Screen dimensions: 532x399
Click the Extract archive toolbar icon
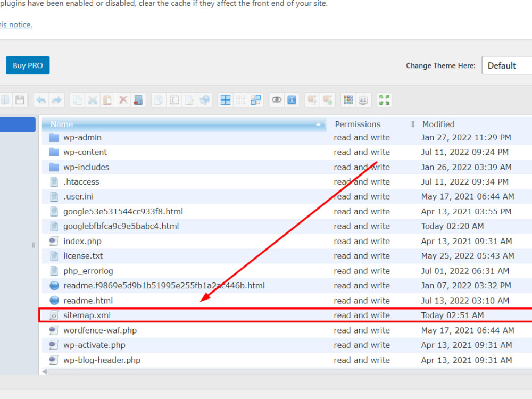pos(312,100)
